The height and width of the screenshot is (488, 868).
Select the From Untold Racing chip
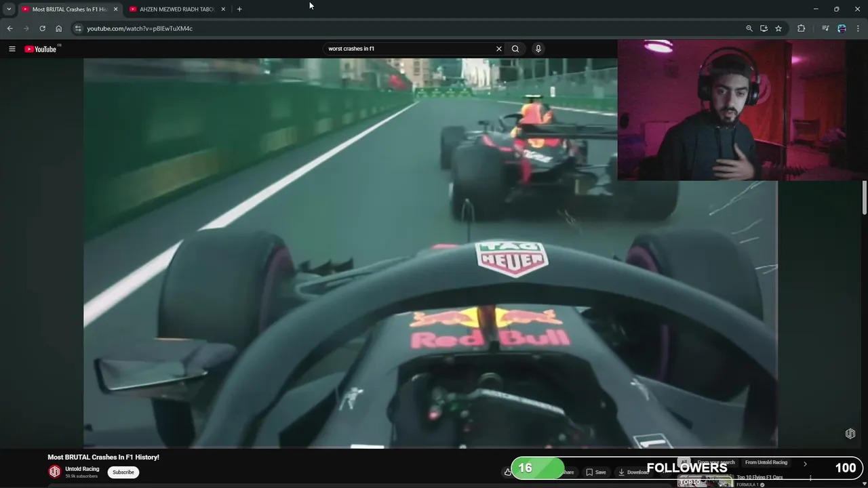[x=766, y=462]
